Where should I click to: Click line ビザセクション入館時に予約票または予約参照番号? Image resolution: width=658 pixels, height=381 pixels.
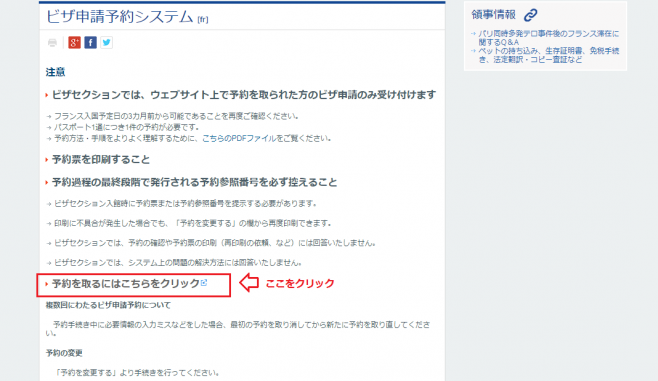[185, 204]
